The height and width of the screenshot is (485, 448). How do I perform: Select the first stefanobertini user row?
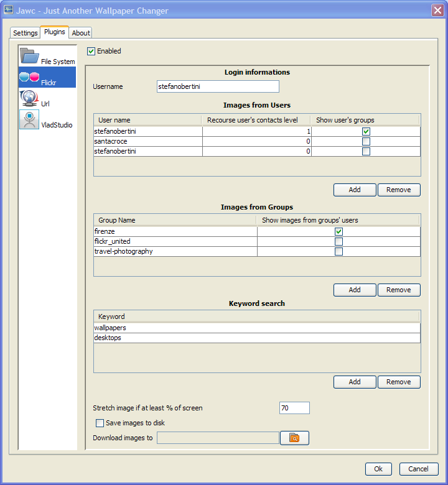coord(257,131)
